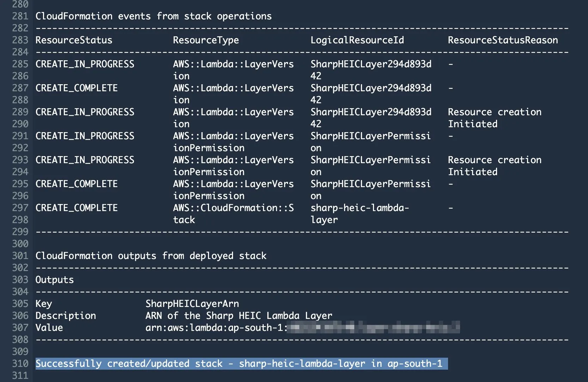Click the 'ResourceStatus' column header

[x=74, y=40]
